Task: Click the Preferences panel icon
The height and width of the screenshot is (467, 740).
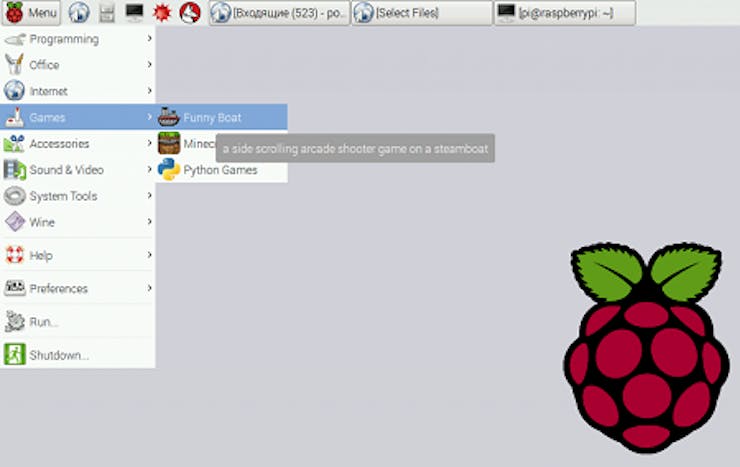Action: (15, 288)
